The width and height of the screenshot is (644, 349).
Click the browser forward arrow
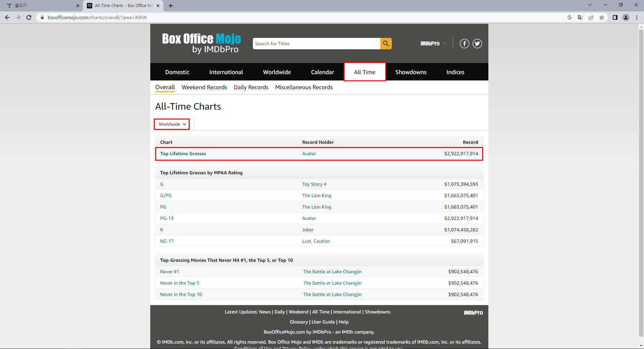pos(18,17)
